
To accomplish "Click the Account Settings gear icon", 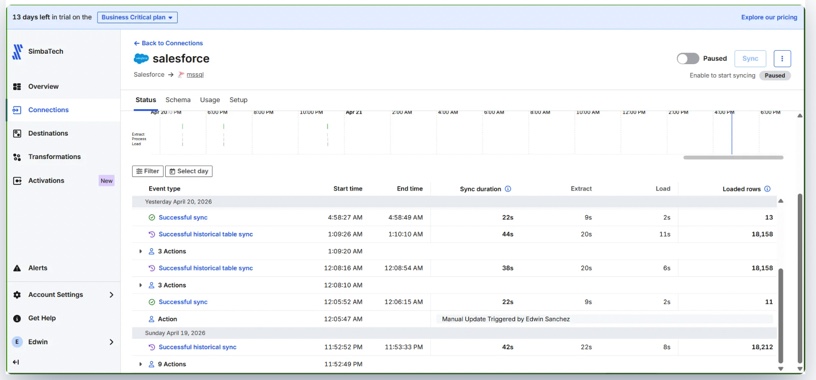I will 17,295.
